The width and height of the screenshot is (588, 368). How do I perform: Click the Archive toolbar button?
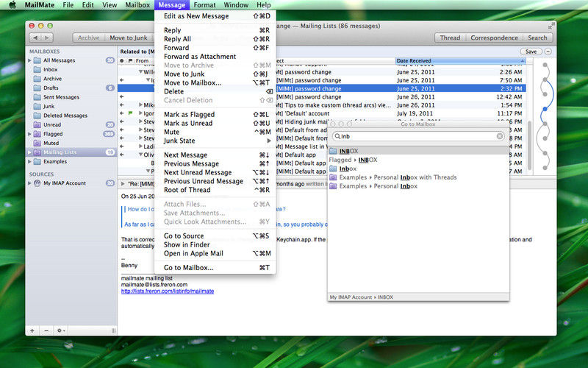(x=88, y=38)
